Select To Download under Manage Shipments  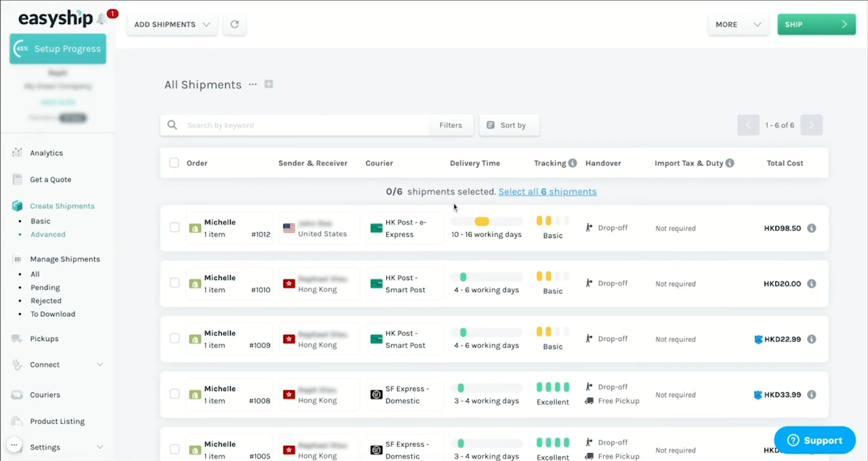click(53, 314)
